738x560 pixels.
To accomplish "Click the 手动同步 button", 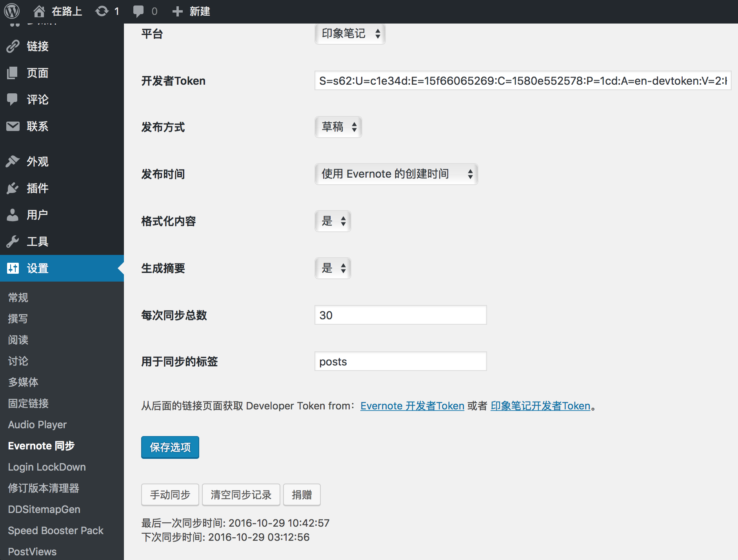I will (170, 495).
